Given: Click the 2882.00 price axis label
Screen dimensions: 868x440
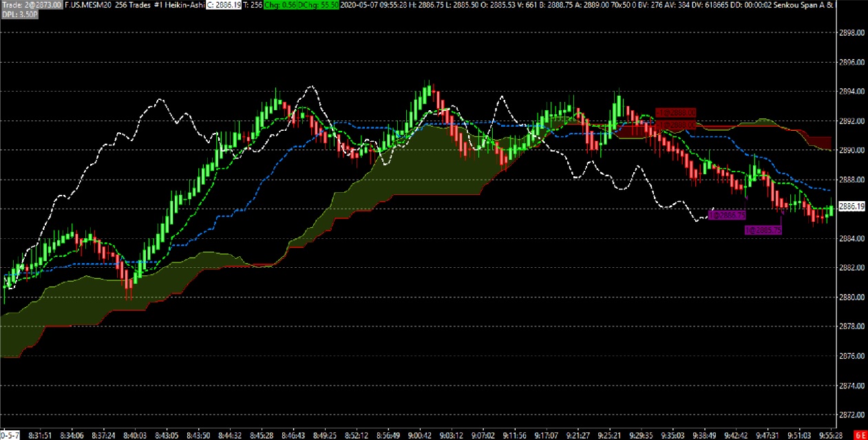Looking at the screenshot, I should (854, 268).
